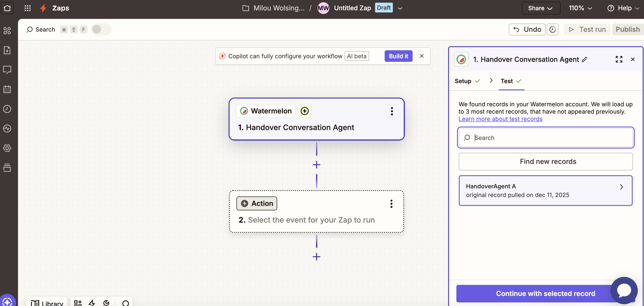Expand the HandoverAgent A record details

(622, 187)
